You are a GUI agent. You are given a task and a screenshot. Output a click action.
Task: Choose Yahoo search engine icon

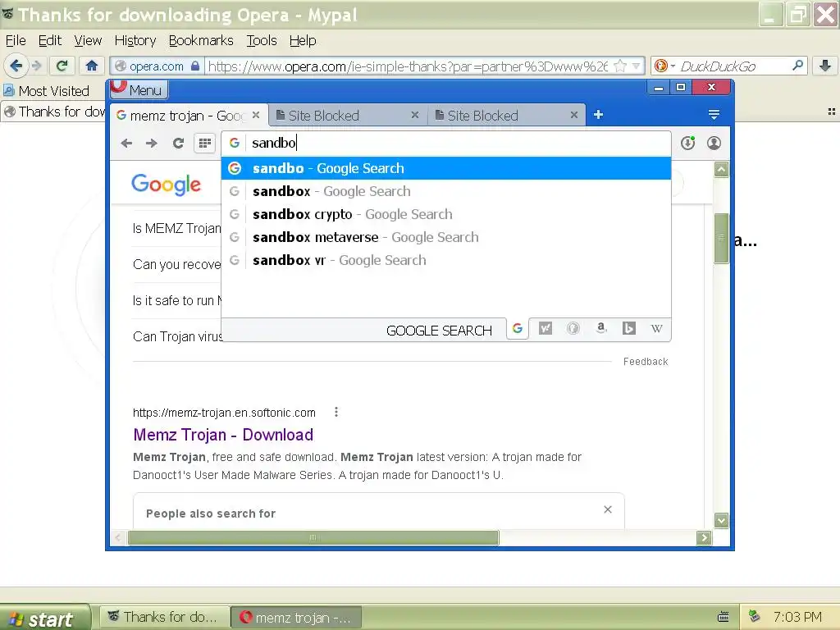(x=546, y=328)
